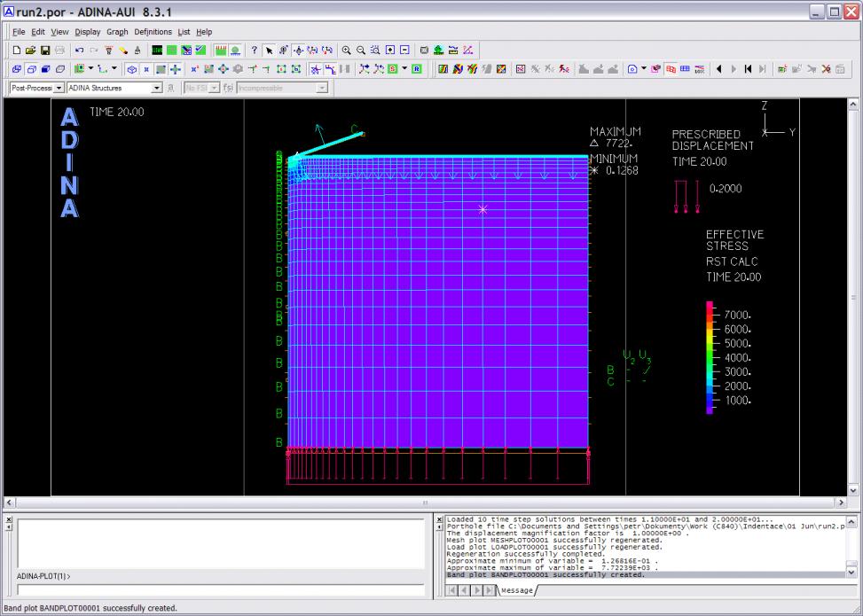Image resolution: width=863 pixels, height=616 pixels.
Task: Toggle the green filled square surface icon
Action: [x=161, y=69]
